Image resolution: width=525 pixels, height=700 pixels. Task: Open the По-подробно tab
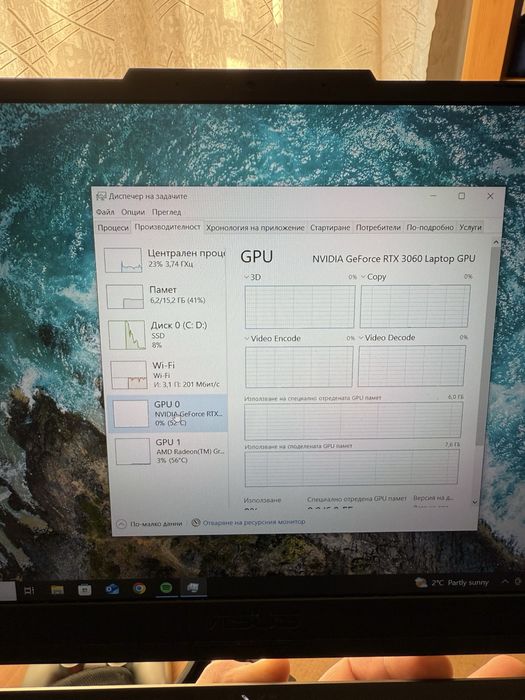[430, 227]
